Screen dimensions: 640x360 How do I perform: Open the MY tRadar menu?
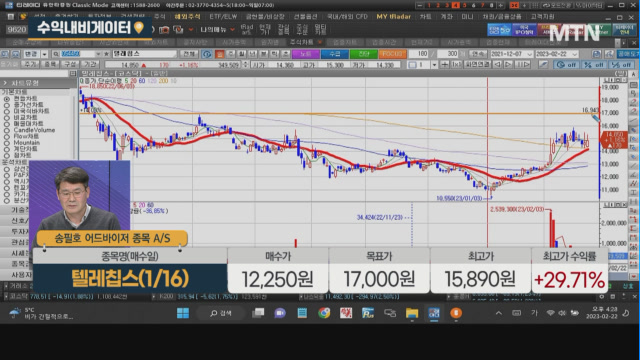(x=393, y=17)
